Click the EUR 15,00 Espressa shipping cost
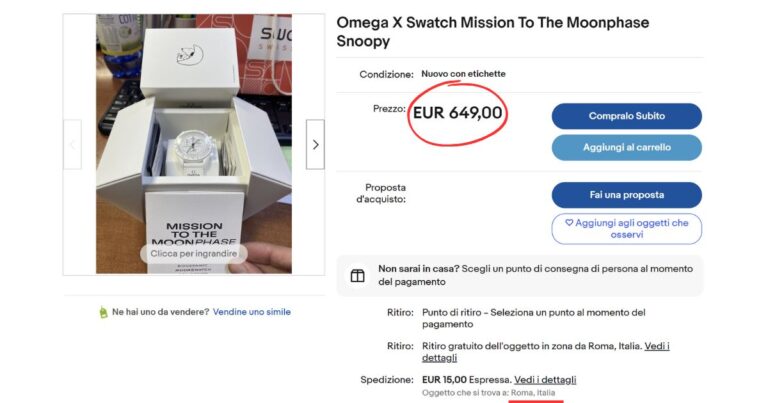 (465, 380)
